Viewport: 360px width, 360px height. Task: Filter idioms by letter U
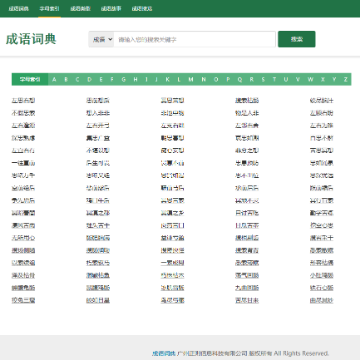click(x=286, y=79)
